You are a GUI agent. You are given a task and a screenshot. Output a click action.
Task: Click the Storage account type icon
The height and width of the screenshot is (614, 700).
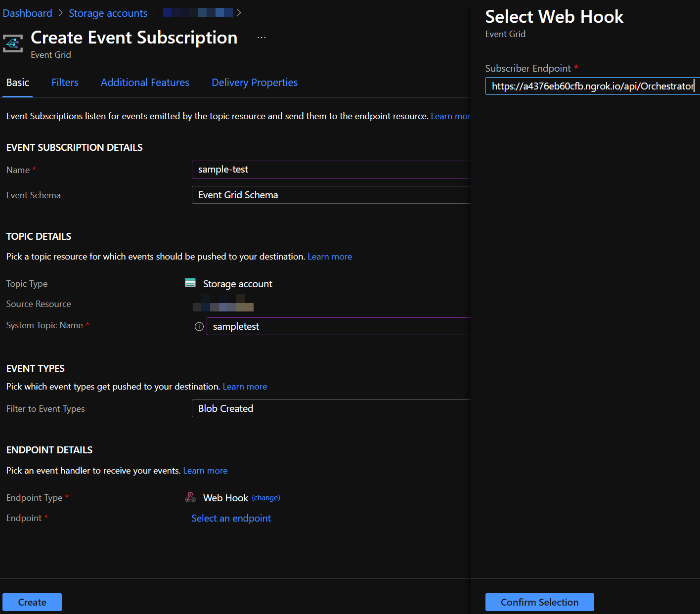[190, 283]
